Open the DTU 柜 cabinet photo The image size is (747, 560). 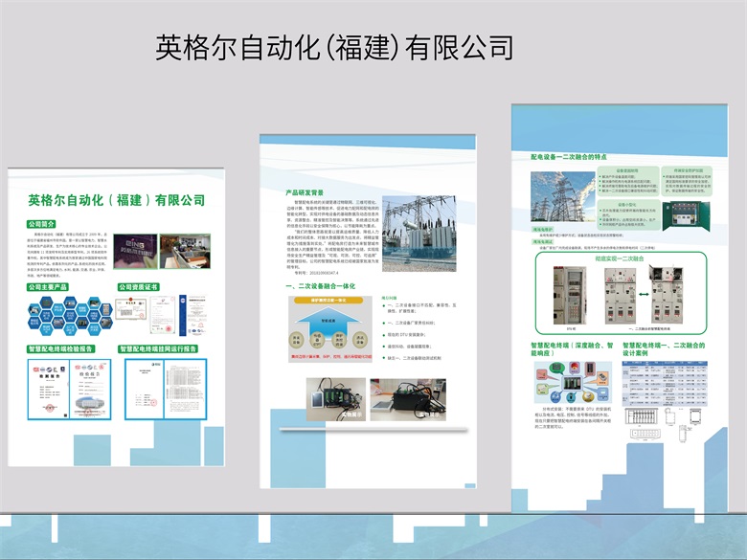pos(570,295)
